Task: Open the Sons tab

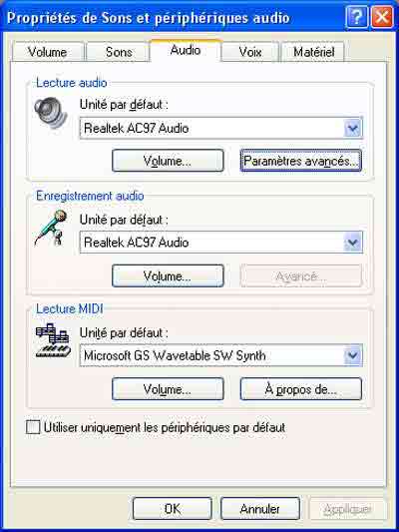Action: [x=119, y=52]
